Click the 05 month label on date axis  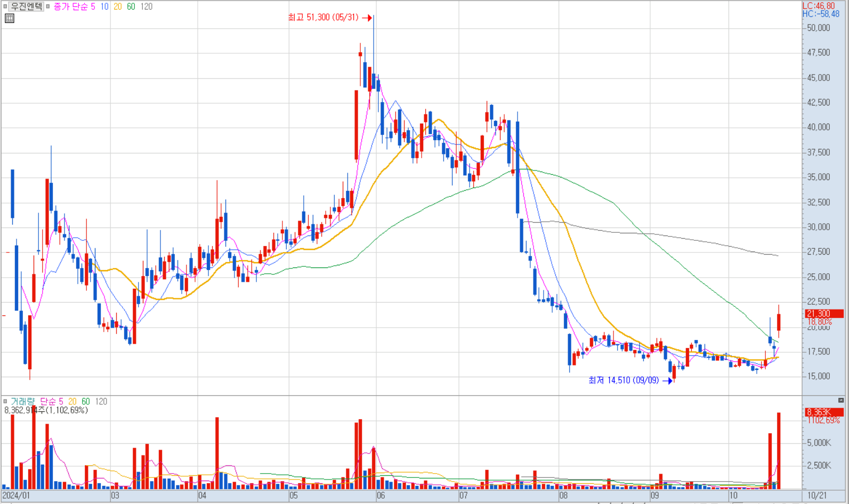[294, 495]
